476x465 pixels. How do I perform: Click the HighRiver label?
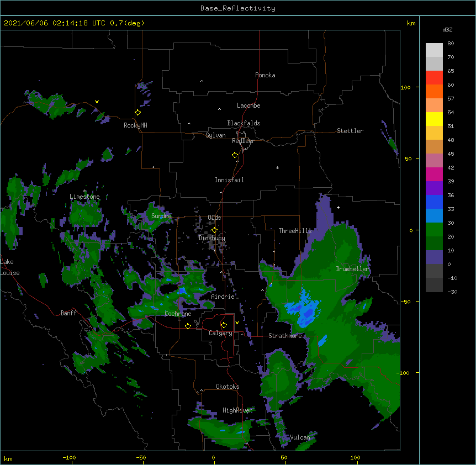pyautogui.click(x=237, y=410)
